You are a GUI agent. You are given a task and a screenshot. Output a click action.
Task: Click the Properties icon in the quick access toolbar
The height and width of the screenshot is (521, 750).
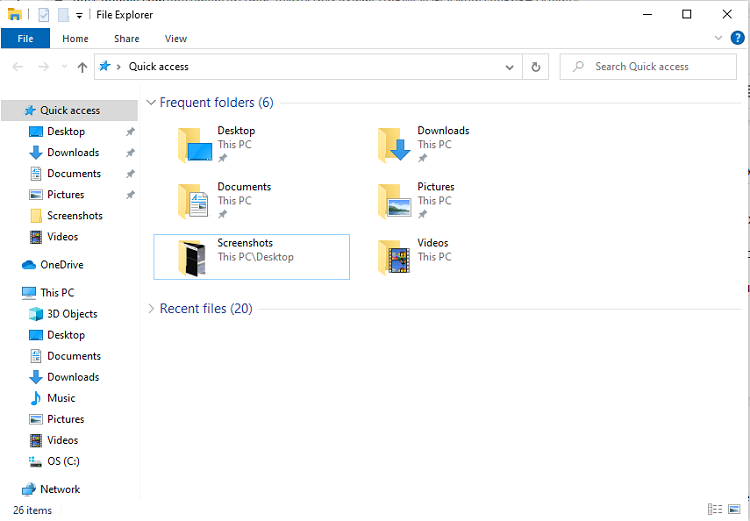44,15
